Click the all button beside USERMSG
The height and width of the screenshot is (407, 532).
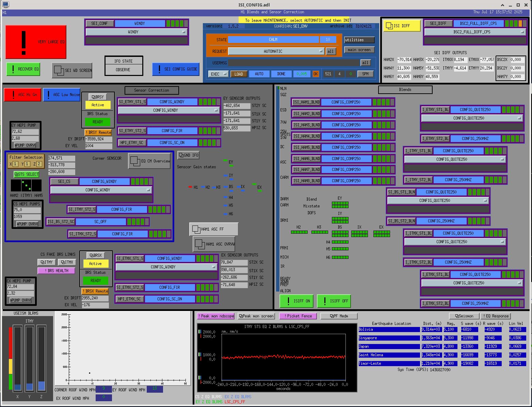pos(365,63)
